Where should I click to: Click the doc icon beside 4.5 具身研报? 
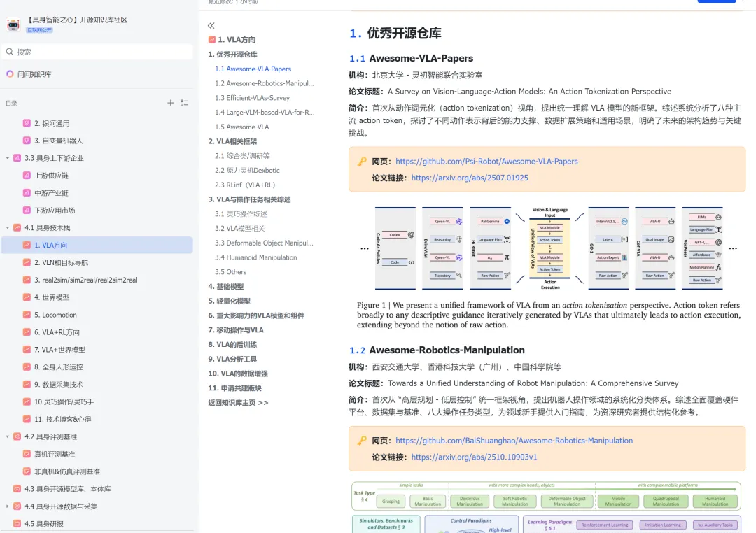coord(17,523)
